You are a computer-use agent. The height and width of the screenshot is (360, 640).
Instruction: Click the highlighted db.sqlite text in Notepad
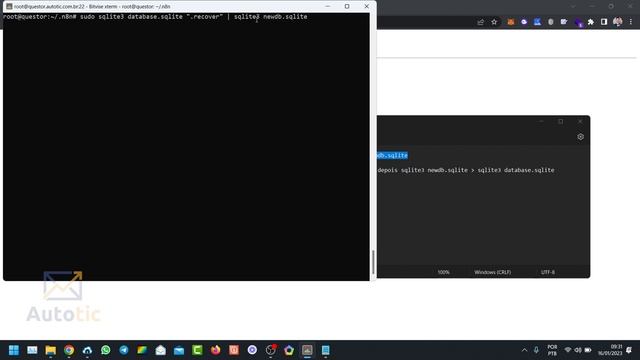click(x=392, y=156)
